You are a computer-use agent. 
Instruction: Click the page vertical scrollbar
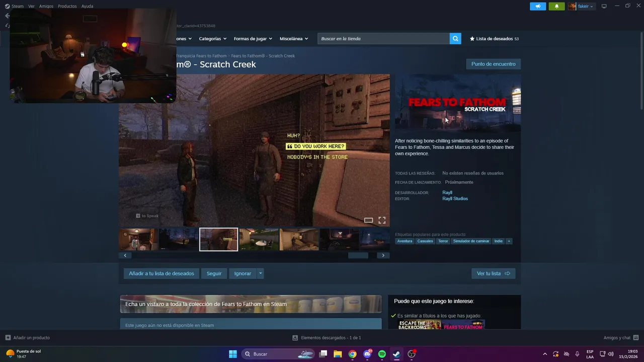click(x=641, y=70)
